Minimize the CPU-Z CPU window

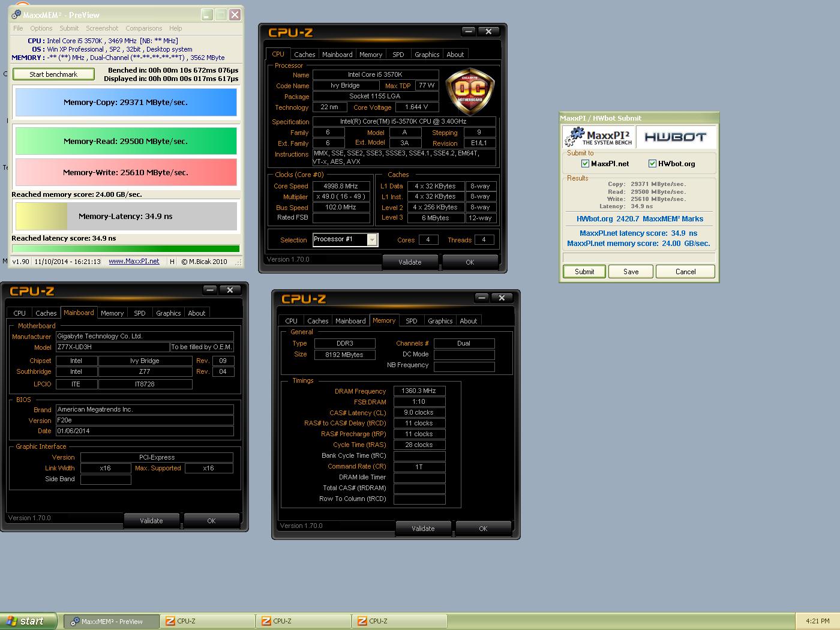[x=469, y=32]
